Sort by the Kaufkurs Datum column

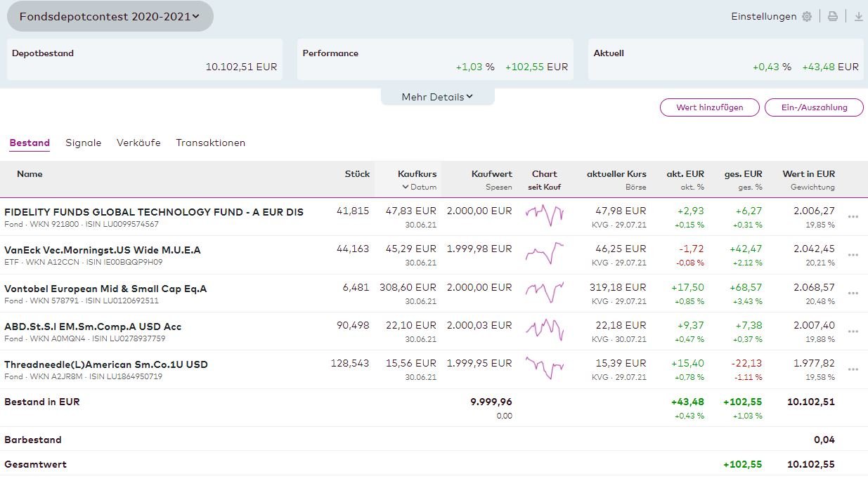419,187
